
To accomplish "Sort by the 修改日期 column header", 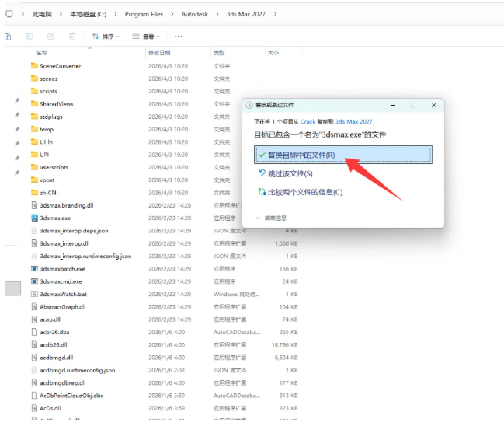I will point(159,53).
